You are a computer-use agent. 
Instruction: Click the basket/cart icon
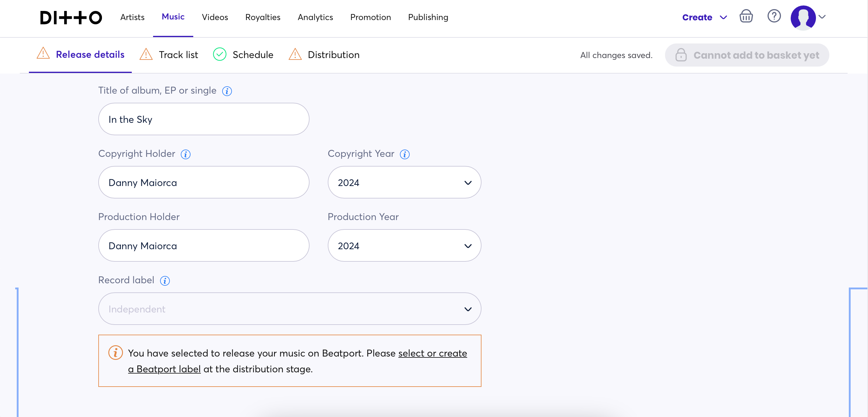[x=747, y=16]
